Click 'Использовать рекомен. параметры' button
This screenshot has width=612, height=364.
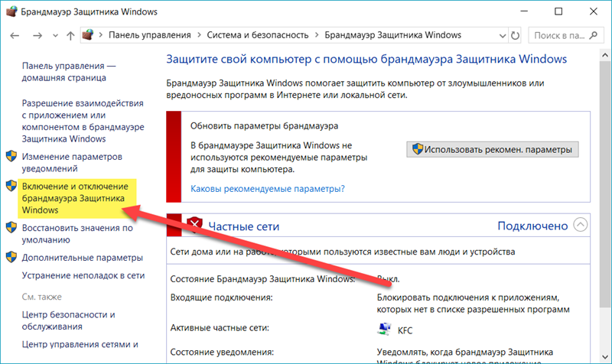click(493, 149)
